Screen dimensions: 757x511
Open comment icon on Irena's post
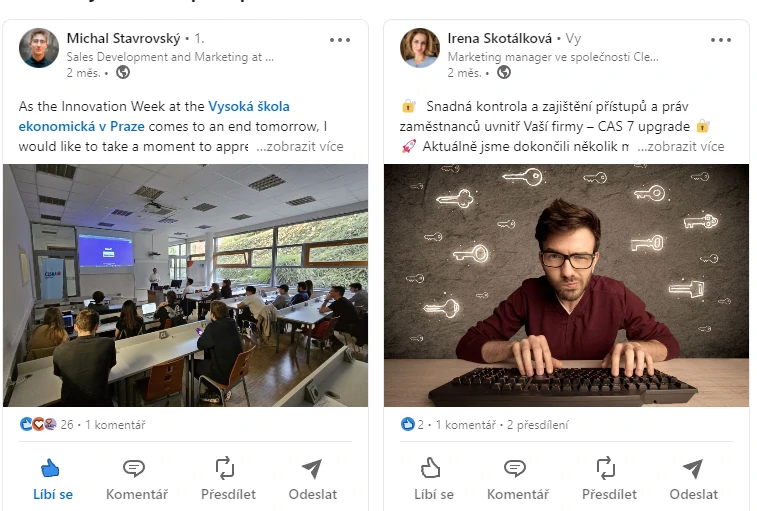[515, 468]
